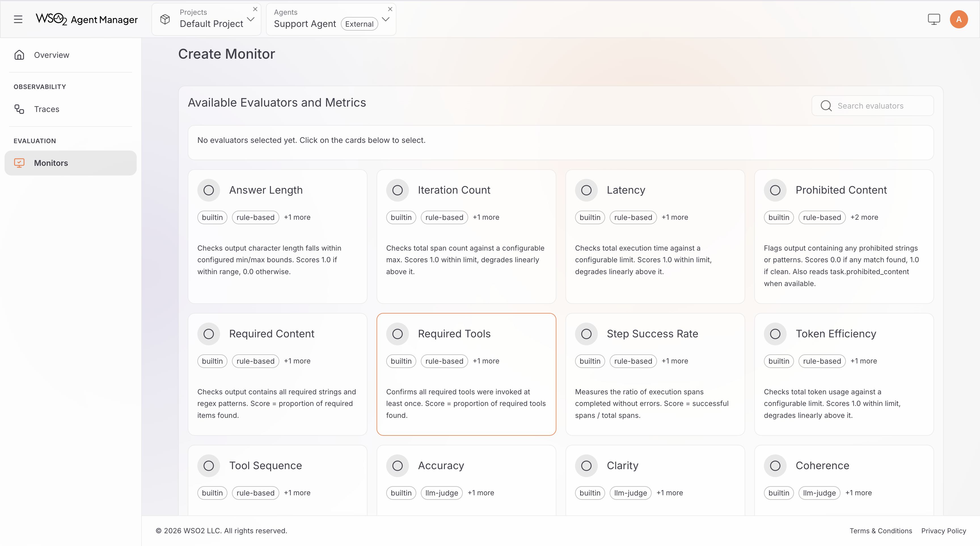Click the rule-based tag on Token Efficiency
Image resolution: width=980 pixels, height=546 pixels.
[822, 361]
